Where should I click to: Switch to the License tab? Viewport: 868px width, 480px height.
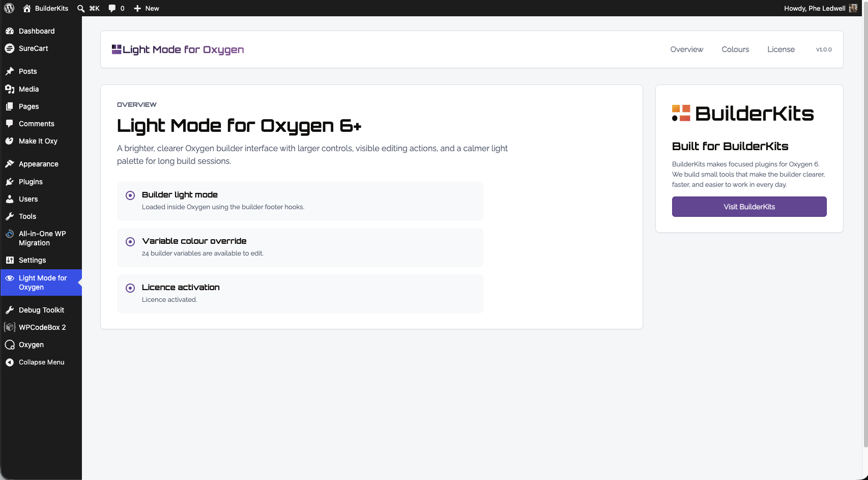tap(781, 49)
